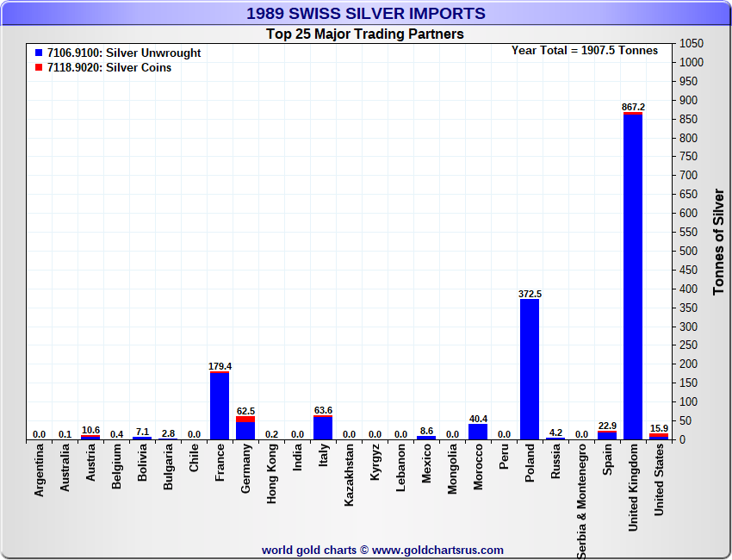Click the 10.6 value label

tap(90, 430)
